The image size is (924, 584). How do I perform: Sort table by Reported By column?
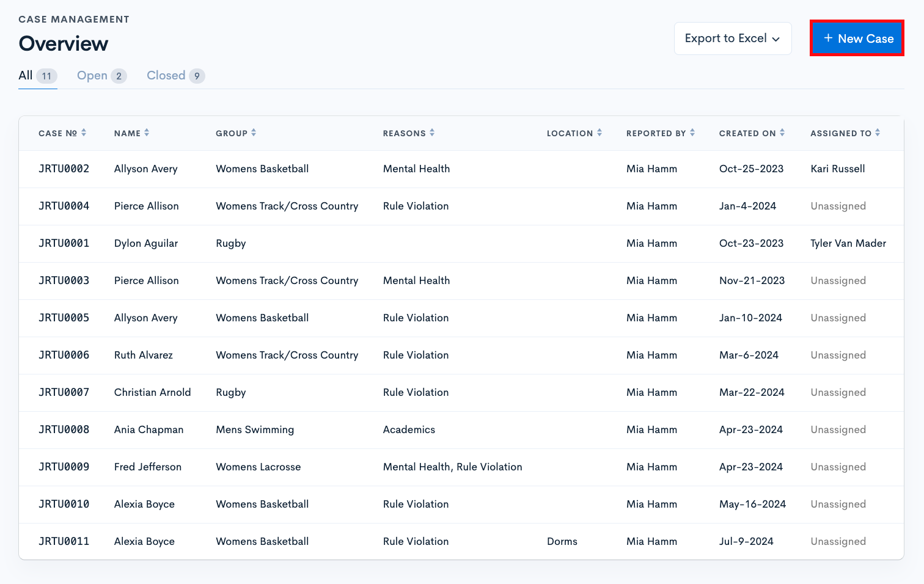661,133
